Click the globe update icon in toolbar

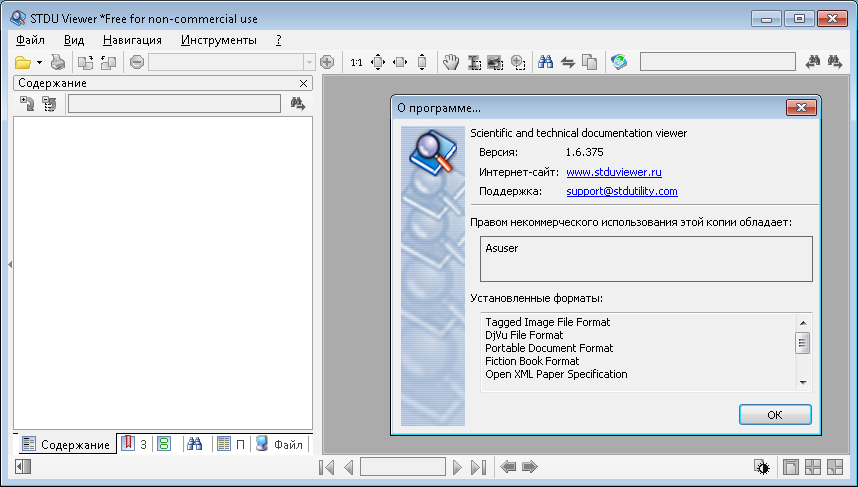619,62
